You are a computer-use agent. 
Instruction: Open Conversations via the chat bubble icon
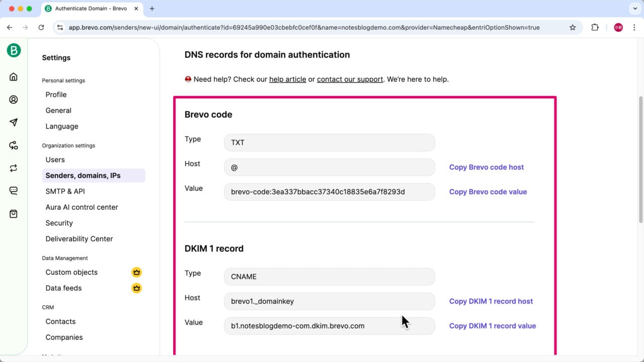click(13, 190)
